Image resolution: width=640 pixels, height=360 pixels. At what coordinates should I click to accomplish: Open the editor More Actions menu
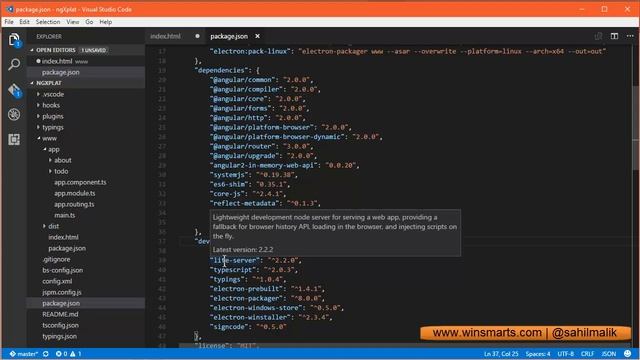(630, 36)
